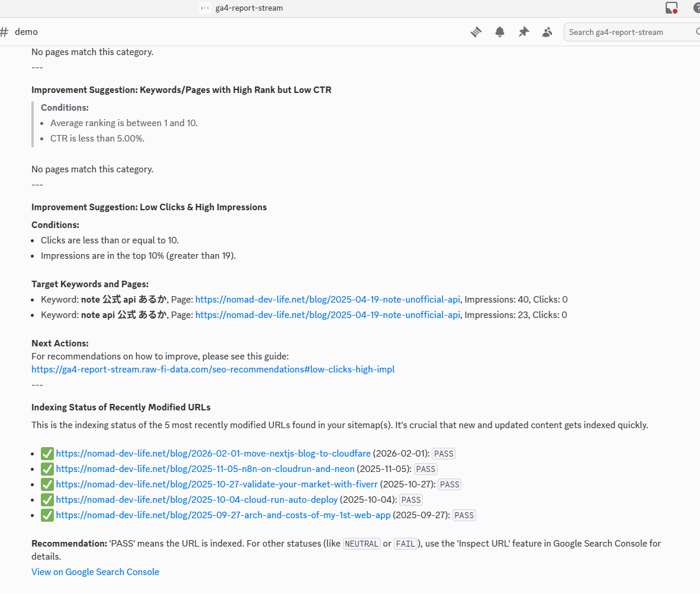Click View on Google Search Console

pyautogui.click(x=95, y=572)
